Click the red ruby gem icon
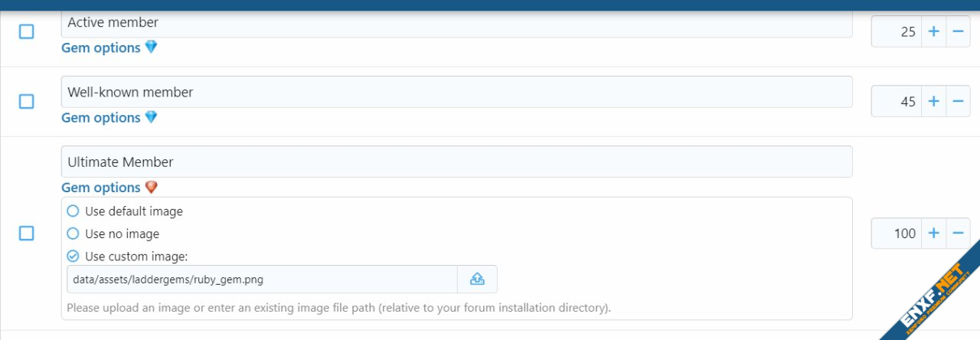980x340 pixels. [151, 188]
